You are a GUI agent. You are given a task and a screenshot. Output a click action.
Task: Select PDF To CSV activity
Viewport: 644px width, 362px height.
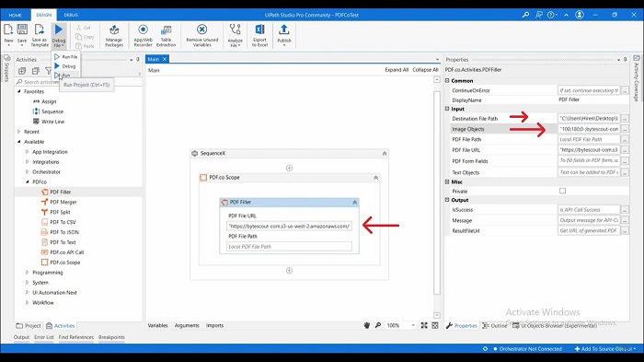[63, 222]
